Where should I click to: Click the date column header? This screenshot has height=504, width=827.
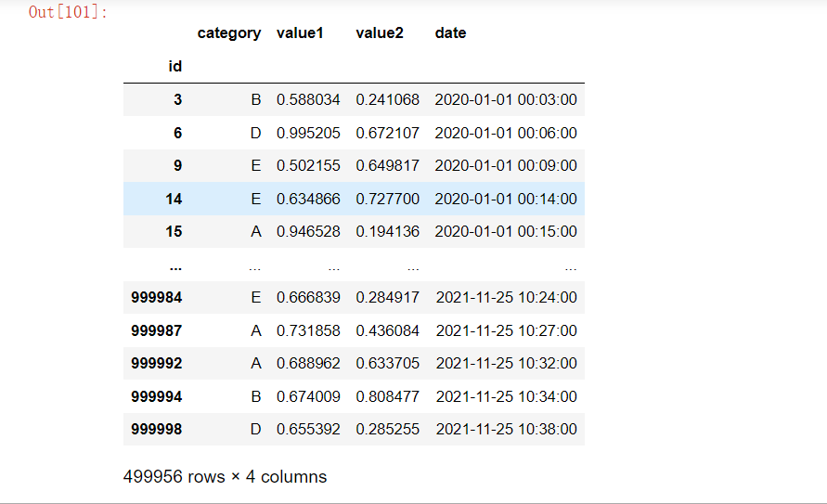point(450,33)
